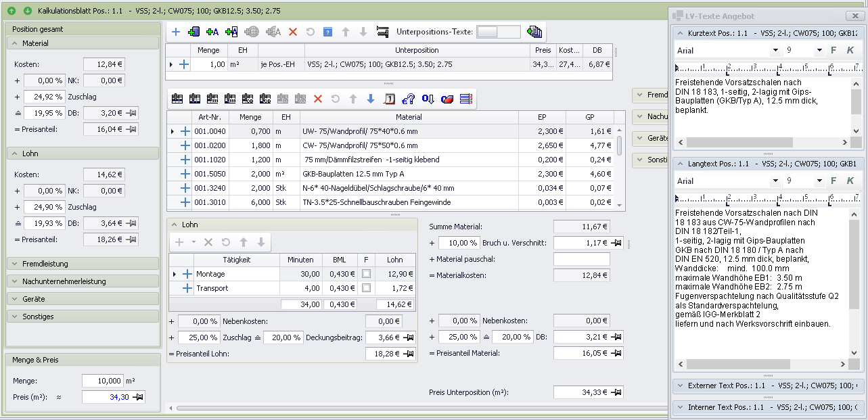Toggle the Unterpositions-Texte switch

tap(498, 32)
